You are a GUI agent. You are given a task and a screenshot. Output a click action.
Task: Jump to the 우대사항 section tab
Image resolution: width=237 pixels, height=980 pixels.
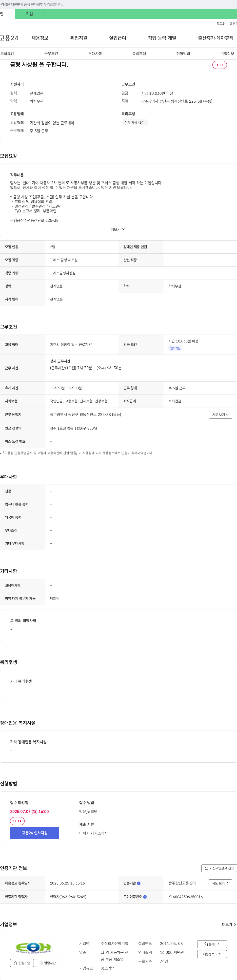(95, 54)
